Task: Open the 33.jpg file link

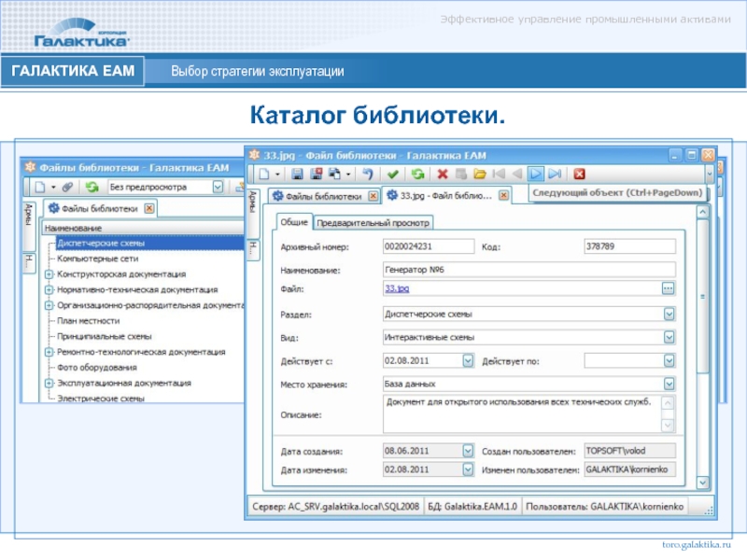Action: (x=395, y=291)
